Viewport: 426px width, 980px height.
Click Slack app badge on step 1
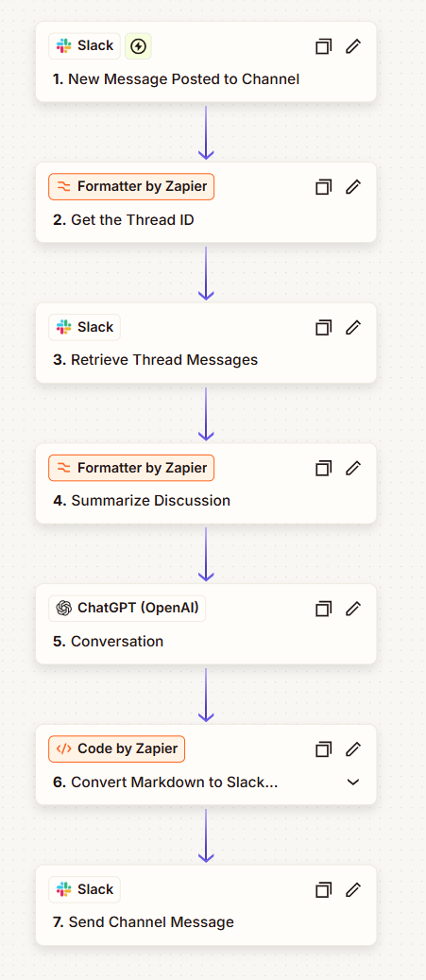pyautogui.click(x=84, y=46)
